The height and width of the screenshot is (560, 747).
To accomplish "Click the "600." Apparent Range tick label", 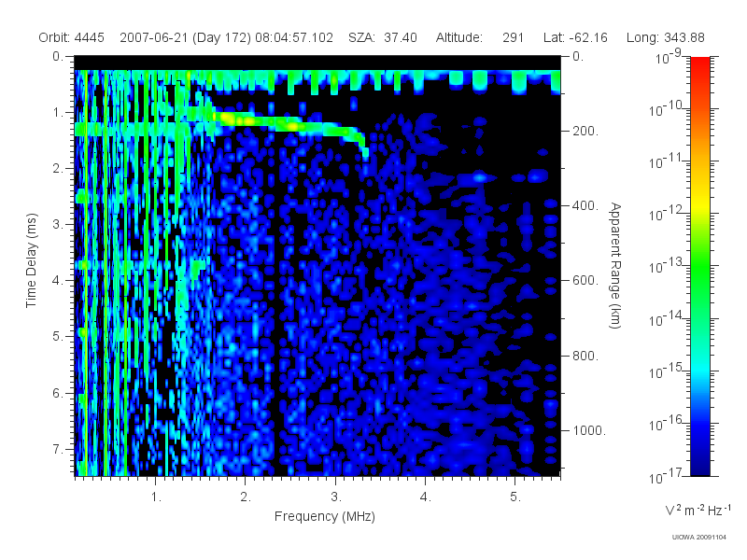I will point(585,281).
